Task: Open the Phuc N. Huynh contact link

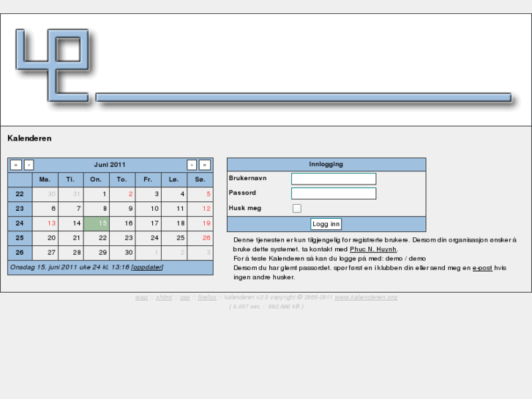Action: (373, 249)
